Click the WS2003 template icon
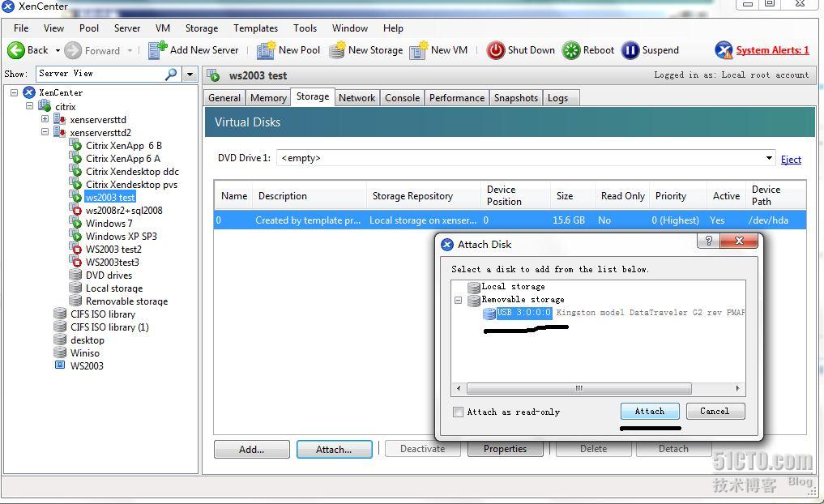 click(x=60, y=365)
